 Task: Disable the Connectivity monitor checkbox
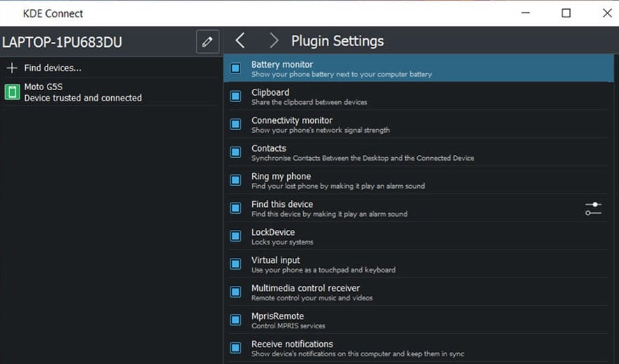pos(235,124)
